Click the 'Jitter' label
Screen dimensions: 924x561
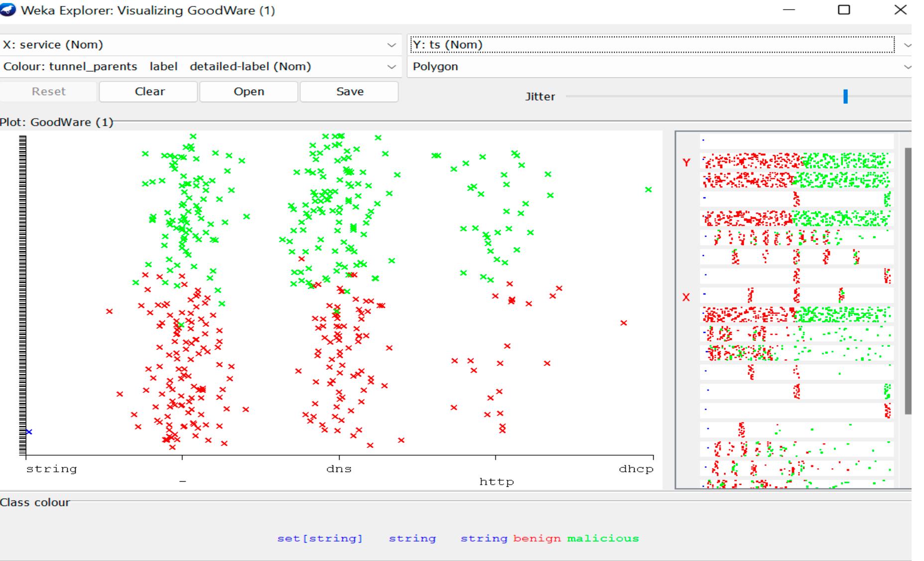pyautogui.click(x=540, y=97)
